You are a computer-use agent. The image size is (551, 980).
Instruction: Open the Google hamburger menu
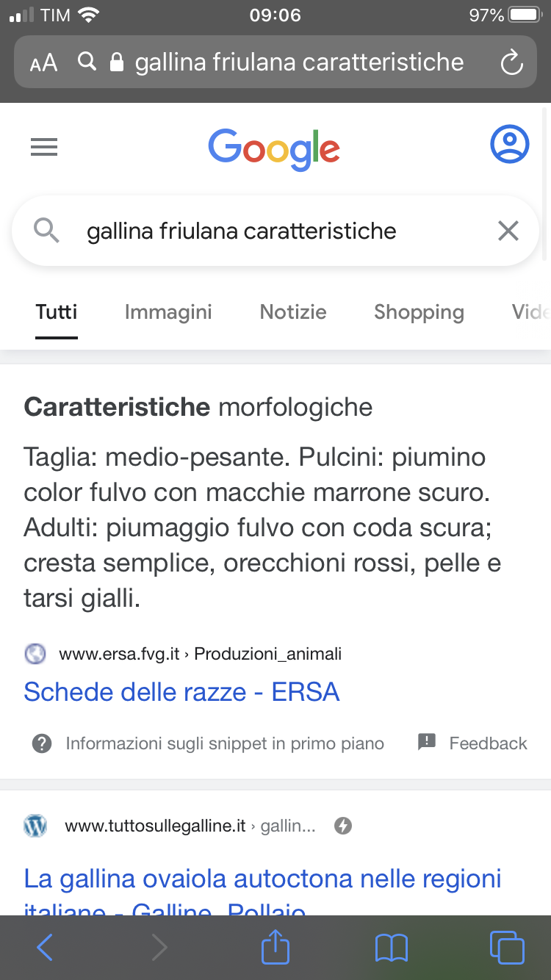point(44,148)
